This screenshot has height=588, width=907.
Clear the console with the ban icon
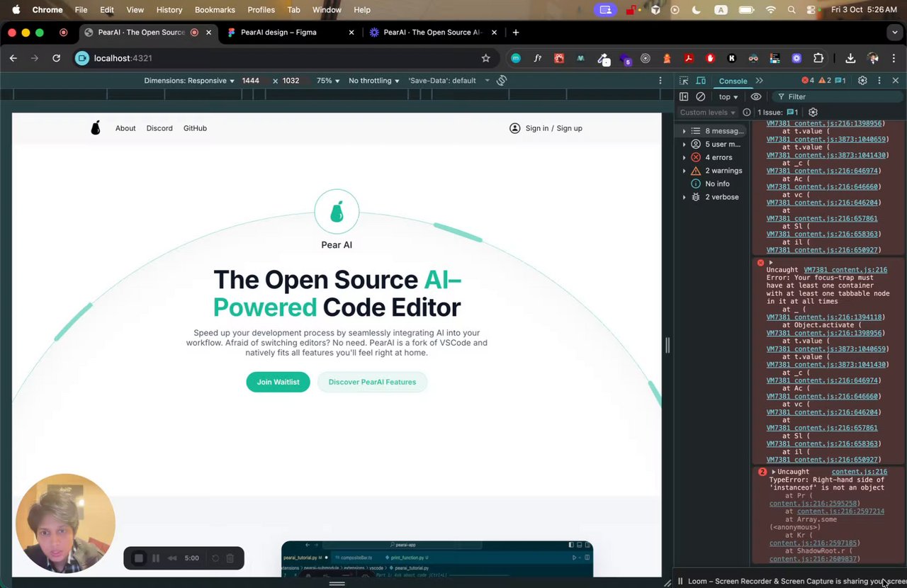click(701, 96)
